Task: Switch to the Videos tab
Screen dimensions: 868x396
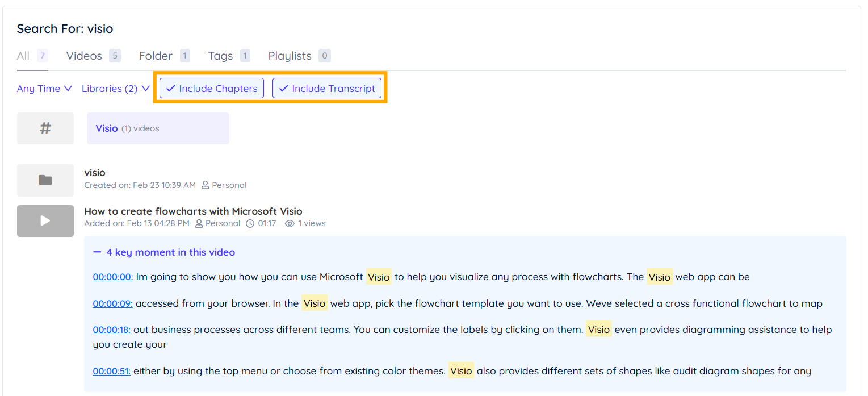Action: (85, 56)
